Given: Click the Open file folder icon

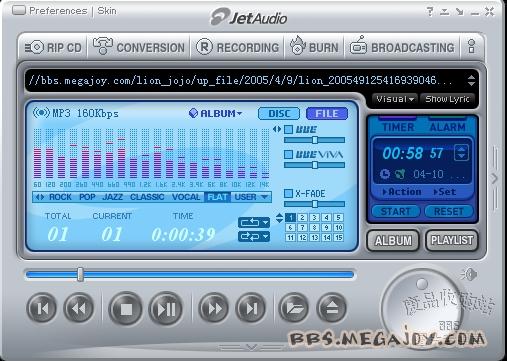Looking at the screenshot, I should (x=294, y=308).
